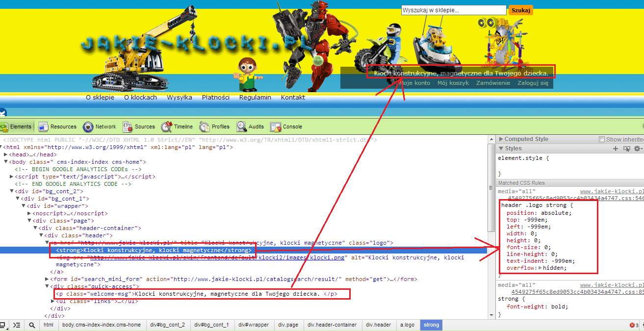This screenshot has width=644, height=331.
Task: Select div#bg_cont_2 breadcrumb
Action: (167, 325)
